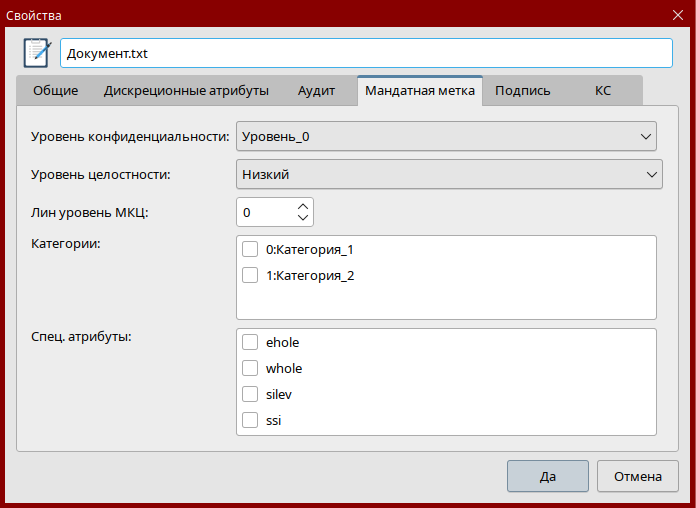Viewport: 696px width, 508px height.
Task: Increase the Лин уровень МКЦ value
Action: click(x=304, y=206)
